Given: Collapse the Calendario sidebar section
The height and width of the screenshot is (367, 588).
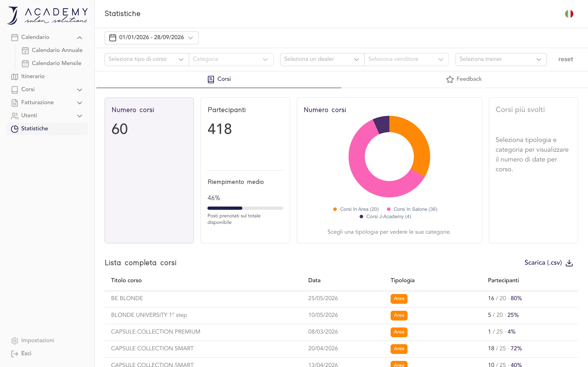Looking at the screenshot, I should 79,37.
